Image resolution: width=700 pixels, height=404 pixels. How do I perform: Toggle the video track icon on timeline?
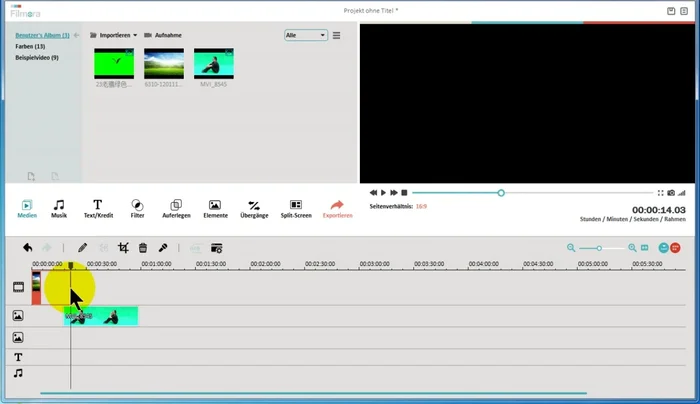coord(18,286)
